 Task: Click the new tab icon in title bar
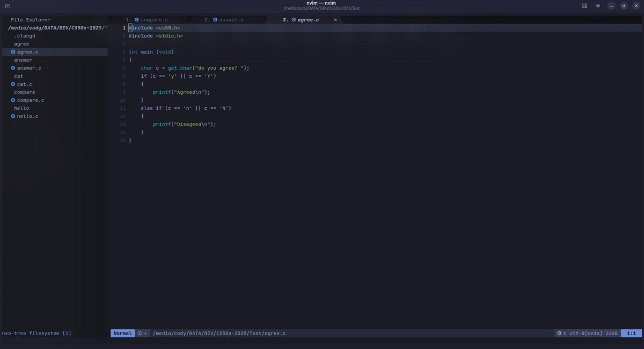point(8,6)
